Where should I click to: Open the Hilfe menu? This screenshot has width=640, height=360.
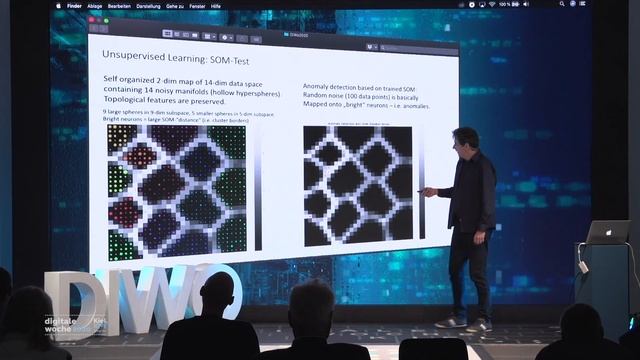click(x=216, y=6)
